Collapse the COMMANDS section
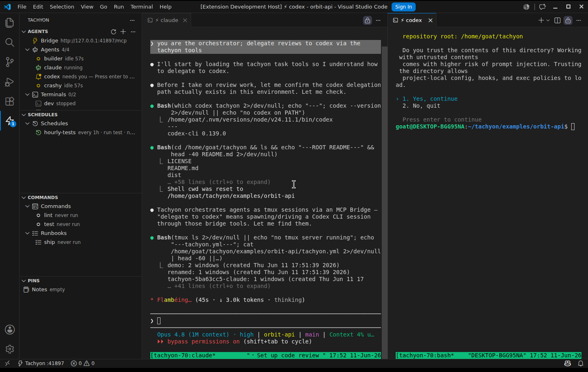Image resolution: width=588 pixels, height=372 pixels. coord(24,197)
